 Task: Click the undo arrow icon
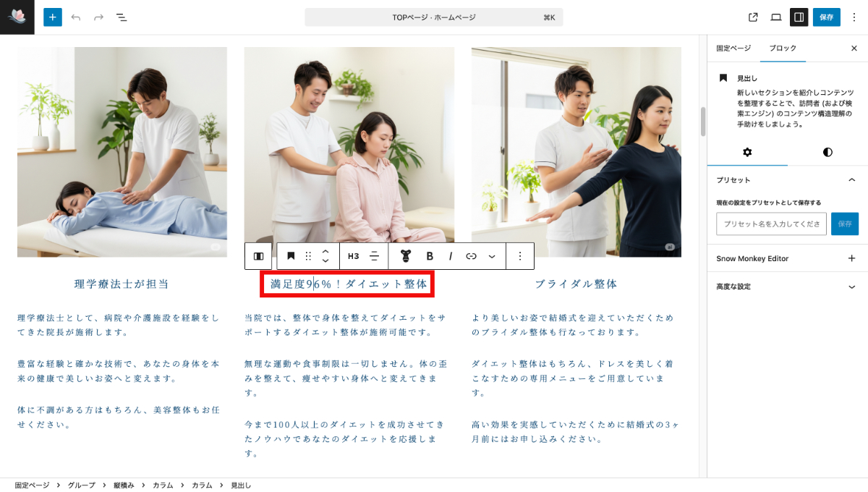(75, 17)
